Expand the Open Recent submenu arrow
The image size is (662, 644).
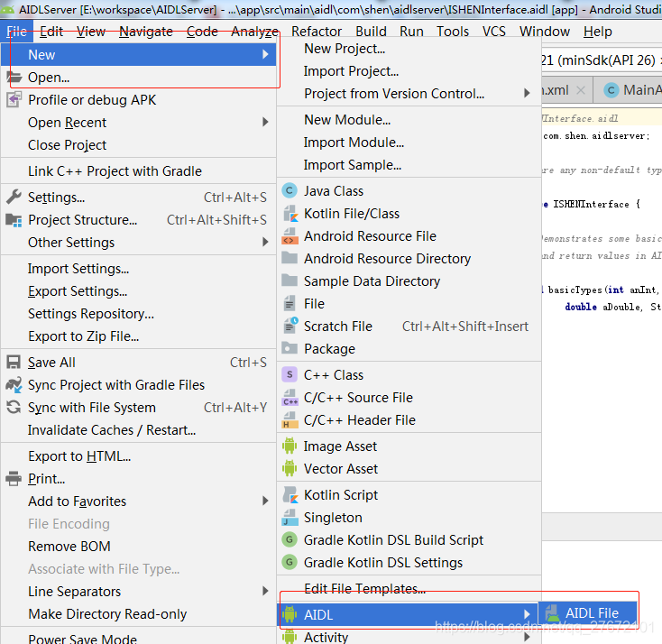(x=265, y=122)
